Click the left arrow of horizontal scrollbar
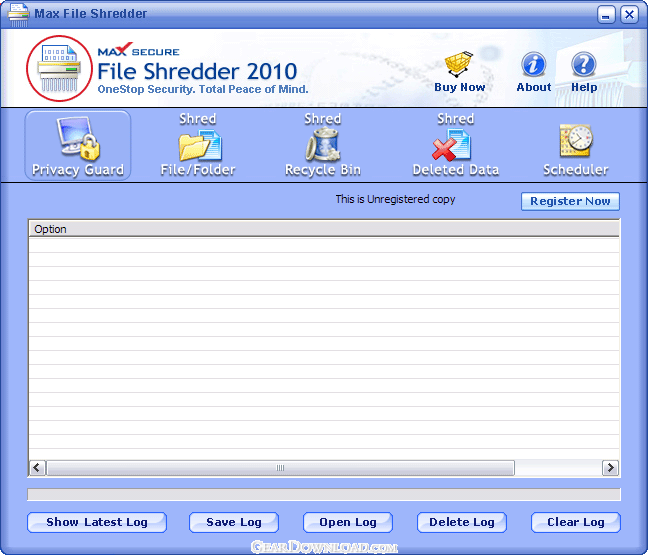 tap(38, 468)
